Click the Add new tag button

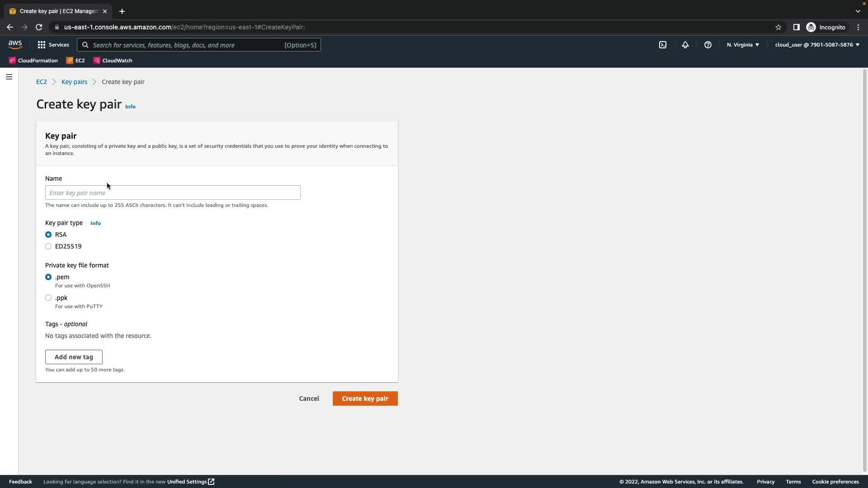point(74,357)
